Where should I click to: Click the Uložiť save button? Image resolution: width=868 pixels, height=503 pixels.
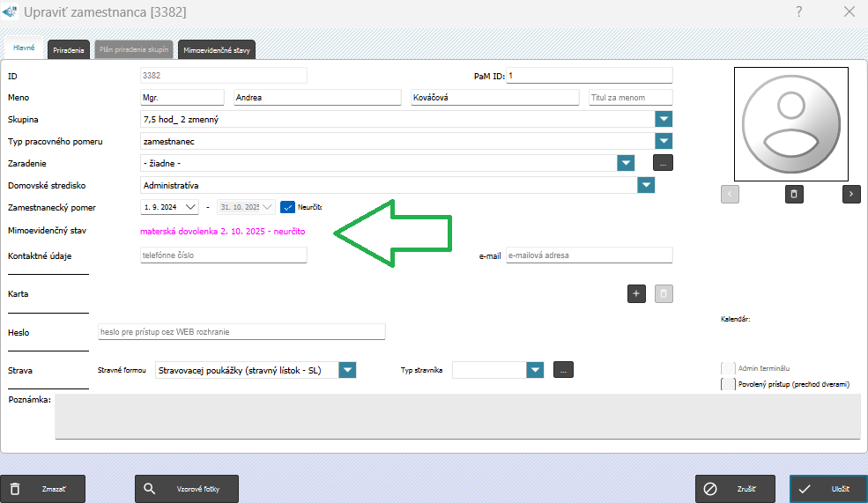827,489
